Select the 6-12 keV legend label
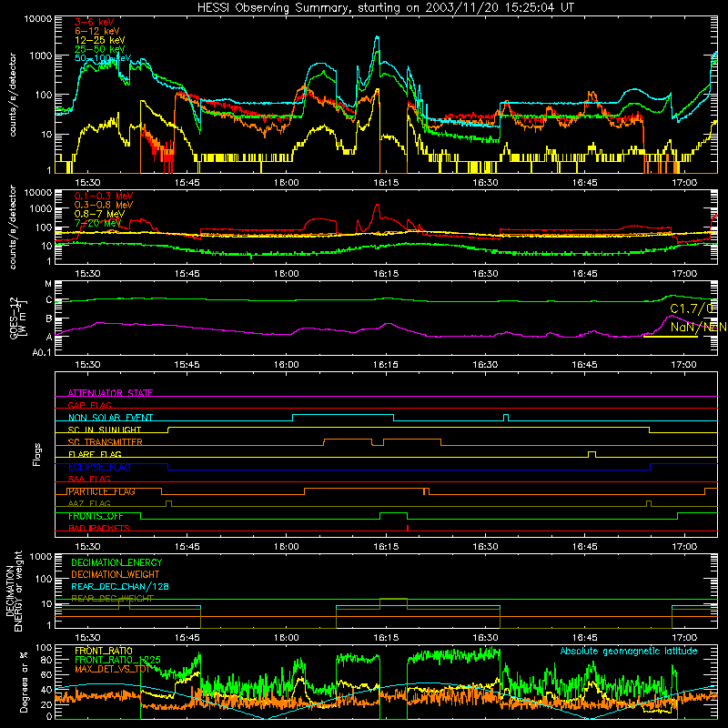 (97, 31)
